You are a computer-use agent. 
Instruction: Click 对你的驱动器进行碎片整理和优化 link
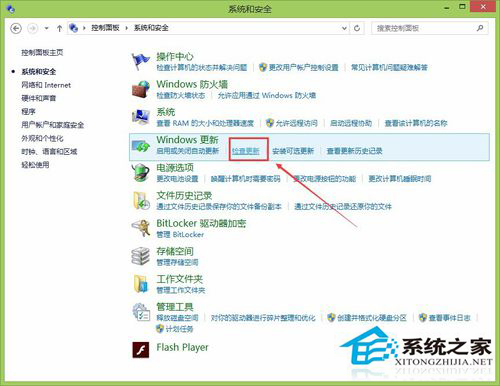click(263, 318)
